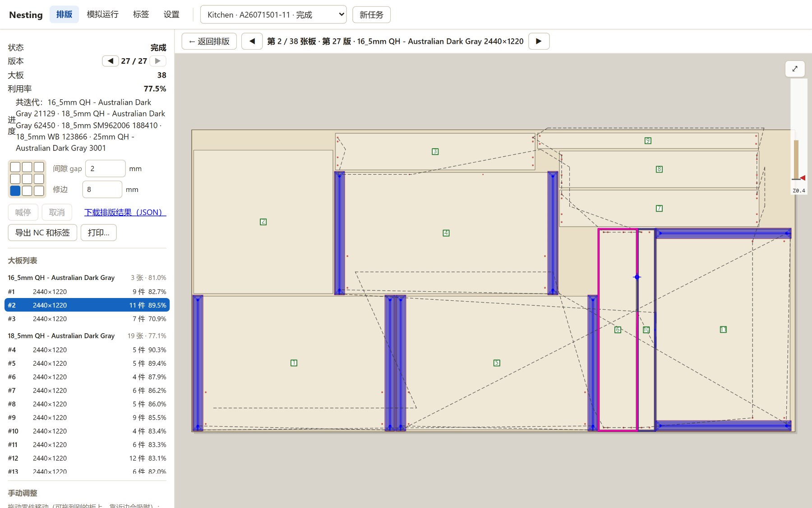Screen dimensions: 812x508
Task: Click the vertical Z-height bar above Z0.4
Action: click(796, 159)
